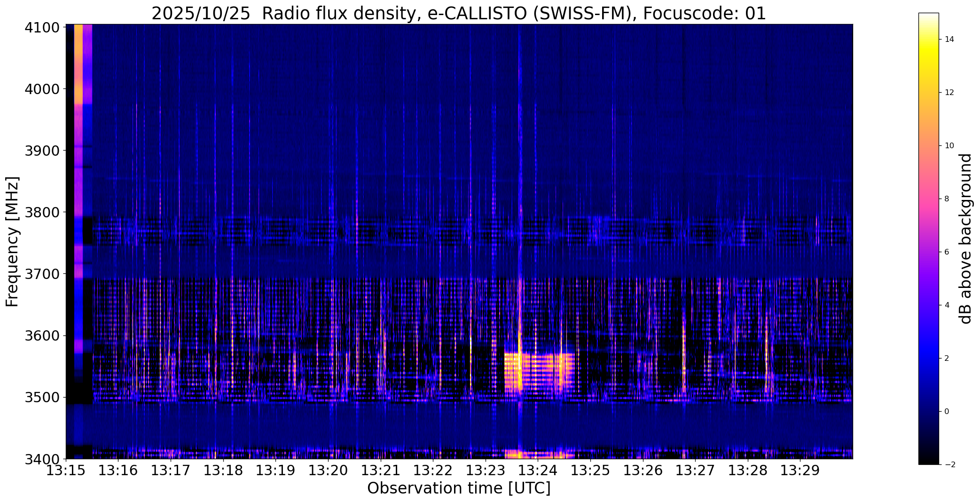Image resolution: width=980 pixels, height=502 pixels.
Task: Choose the 13:21 time tick label
Action: click(x=381, y=470)
